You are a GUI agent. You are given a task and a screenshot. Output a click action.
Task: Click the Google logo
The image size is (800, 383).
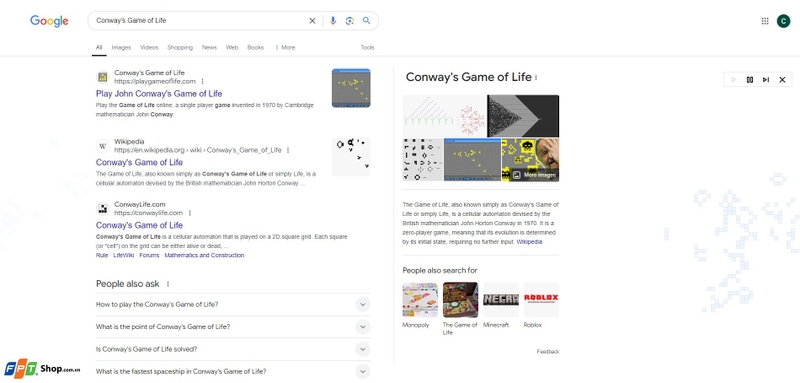pos(49,21)
